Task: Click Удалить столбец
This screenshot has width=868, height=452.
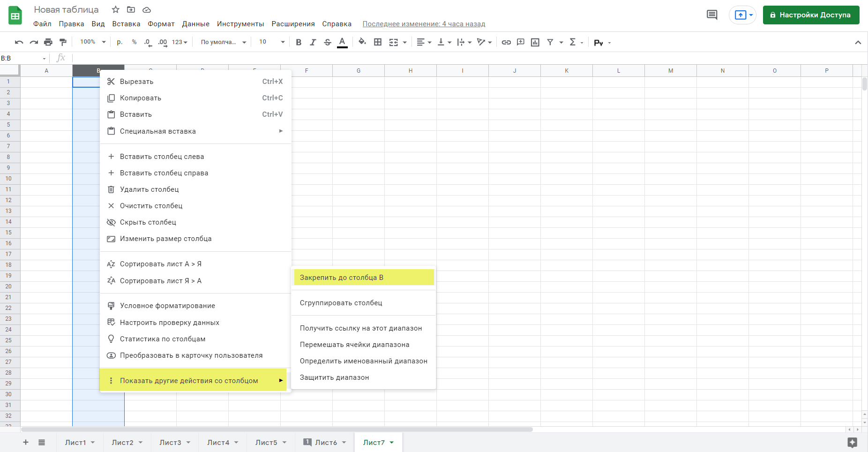Action: (195, 189)
